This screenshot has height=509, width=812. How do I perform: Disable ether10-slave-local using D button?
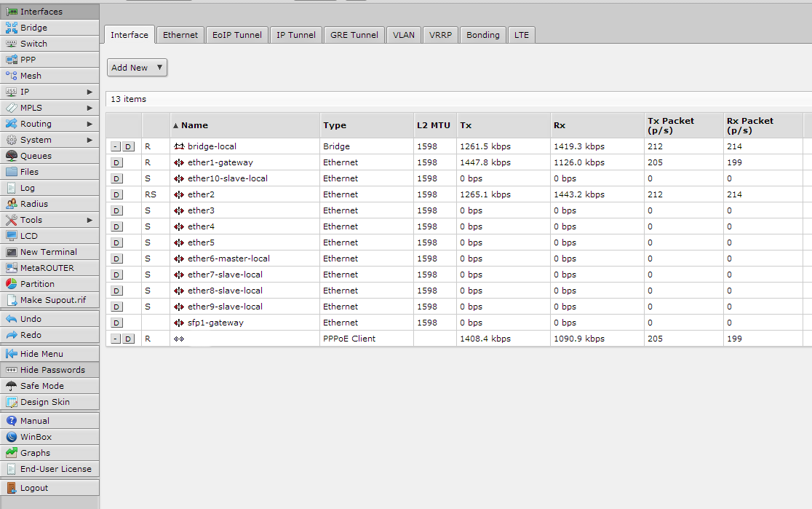tap(117, 179)
